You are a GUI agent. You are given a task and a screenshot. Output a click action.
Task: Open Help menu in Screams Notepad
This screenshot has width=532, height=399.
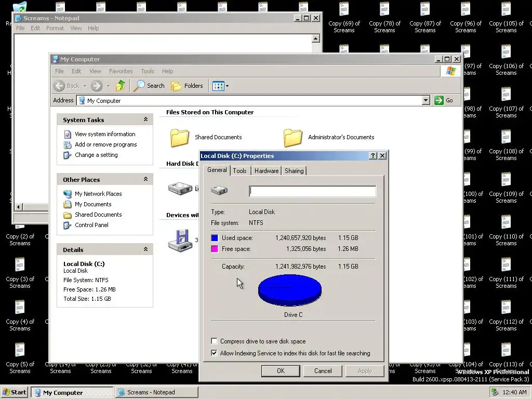[94, 28]
